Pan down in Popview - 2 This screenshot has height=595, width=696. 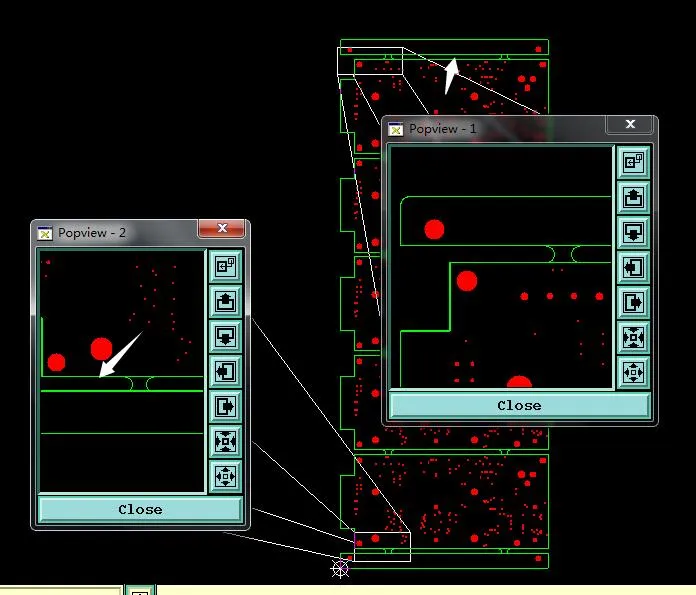pyautogui.click(x=225, y=337)
